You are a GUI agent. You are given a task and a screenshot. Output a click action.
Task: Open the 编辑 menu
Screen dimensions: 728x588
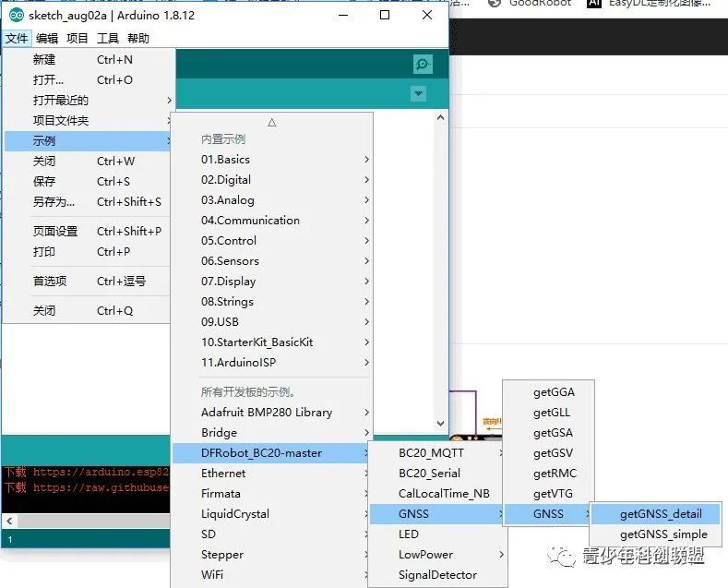coord(47,38)
